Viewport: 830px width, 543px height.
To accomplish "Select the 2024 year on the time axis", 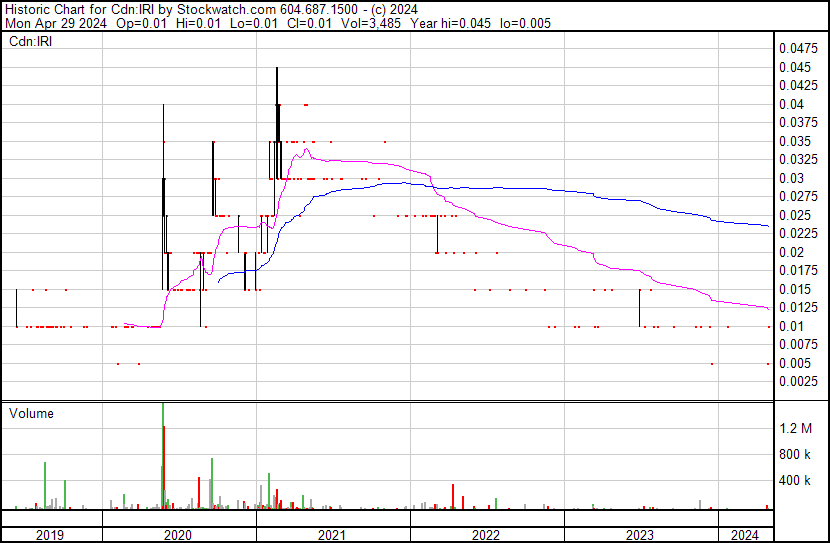I will [x=745, y=535].
